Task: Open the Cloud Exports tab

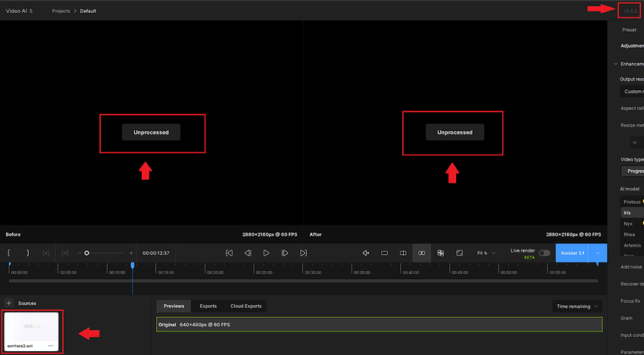Action: tap(245, 306)
